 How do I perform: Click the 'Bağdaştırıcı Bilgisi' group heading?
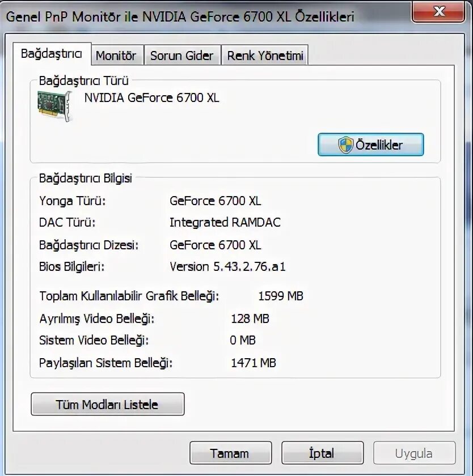[86, 178]
